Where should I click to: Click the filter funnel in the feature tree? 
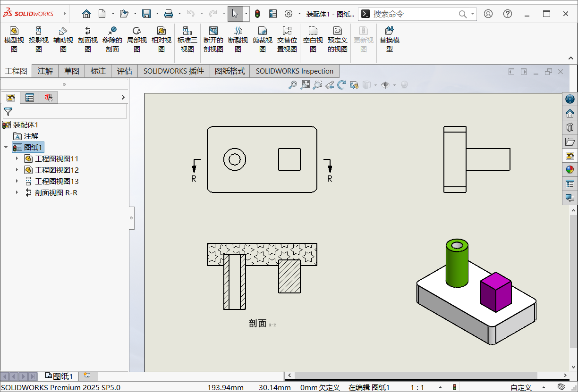click(x=8, y=111)
